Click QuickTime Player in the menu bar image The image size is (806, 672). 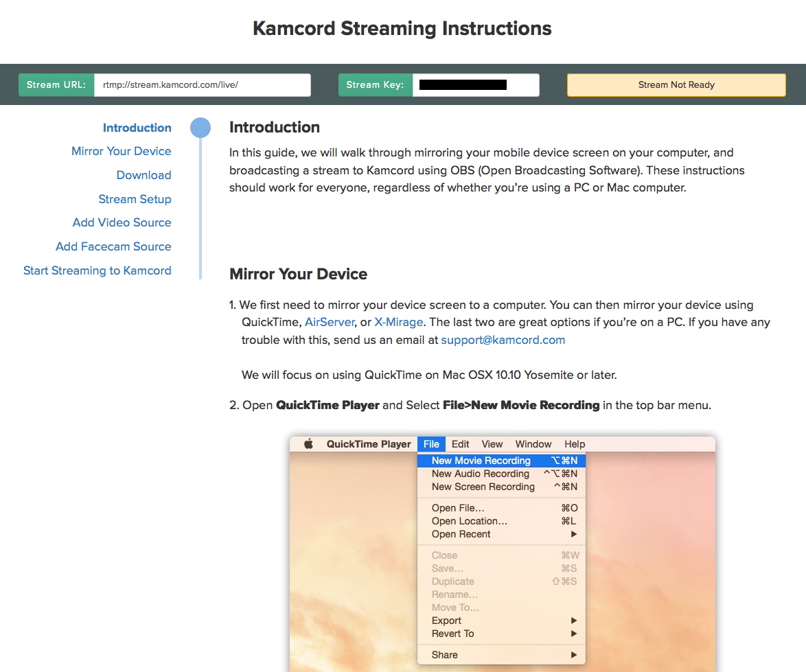(369, 444)
